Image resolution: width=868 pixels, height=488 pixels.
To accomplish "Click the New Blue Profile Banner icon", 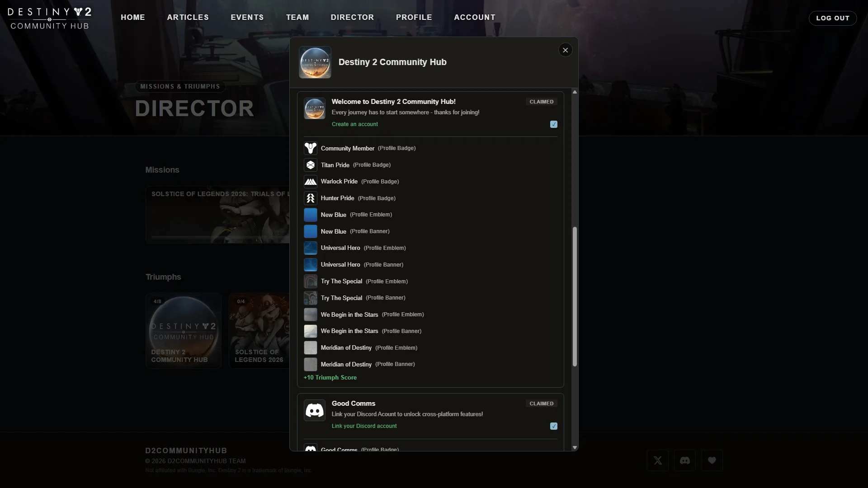I will pyautogui.click(x=311, y=231).
